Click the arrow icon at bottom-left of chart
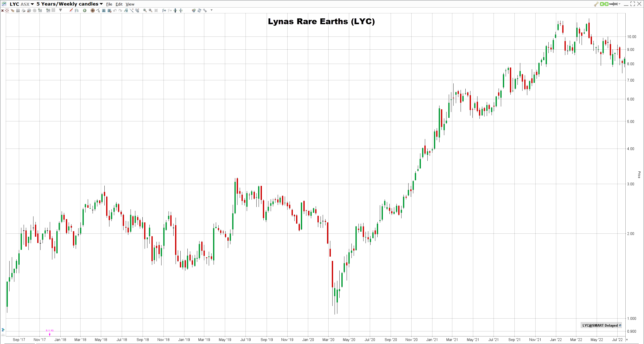The height and width of the screenshot is (344, 644). coord(3,330)
